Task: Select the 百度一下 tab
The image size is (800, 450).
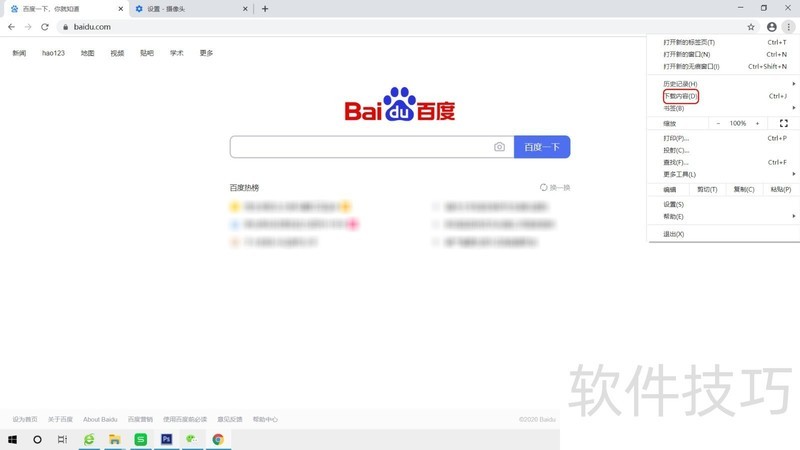Action: click(x=66, y=9)
